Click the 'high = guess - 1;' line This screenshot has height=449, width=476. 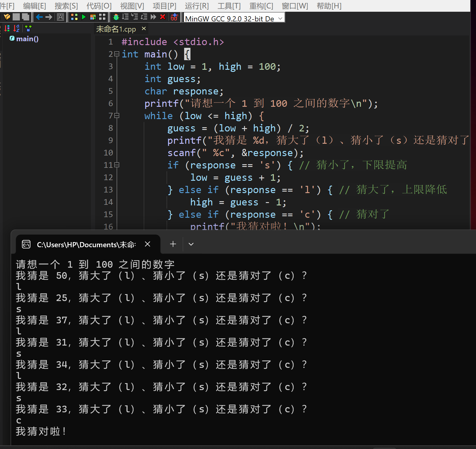tap(238, 202)
